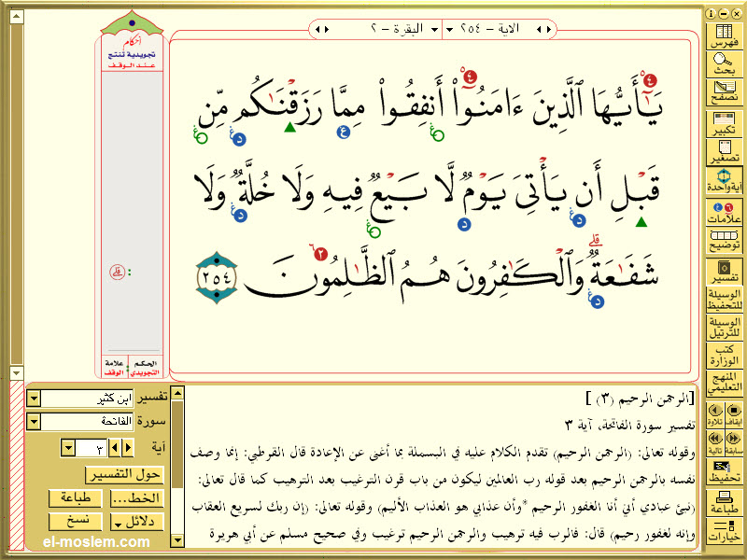Click the info (i) round button
Viewport: 747px width, 560px height.
coord(710,14)
